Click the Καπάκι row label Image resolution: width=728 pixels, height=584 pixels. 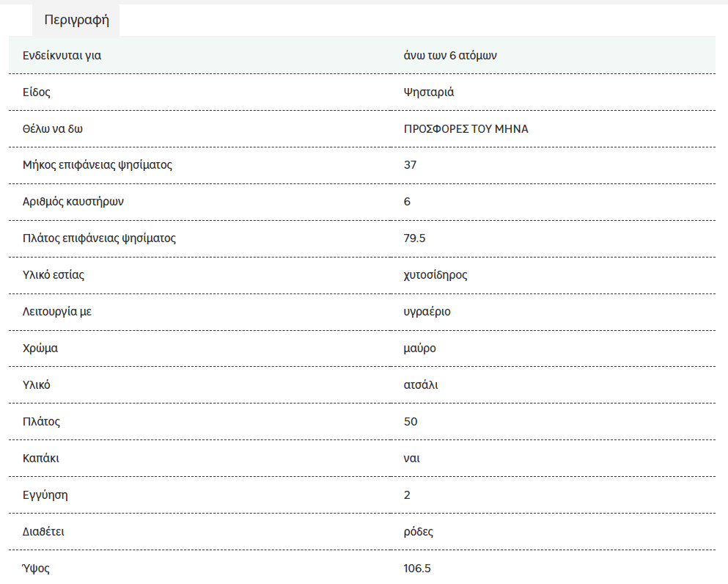[x=41, y=458]
